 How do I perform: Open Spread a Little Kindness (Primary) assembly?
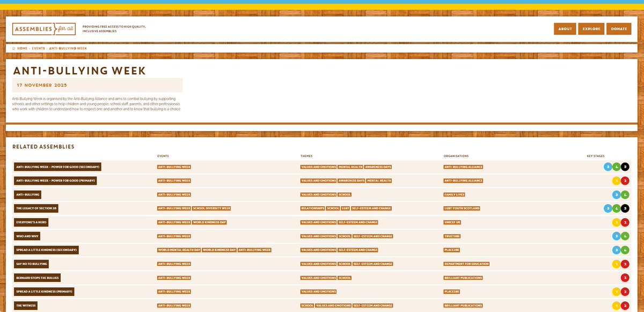(x=44, y=292)
